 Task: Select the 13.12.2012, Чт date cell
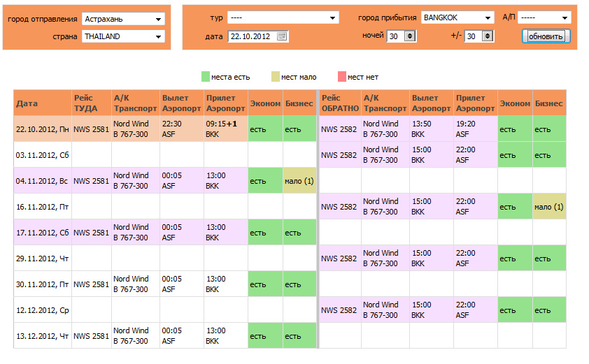[x=43, y=336]
